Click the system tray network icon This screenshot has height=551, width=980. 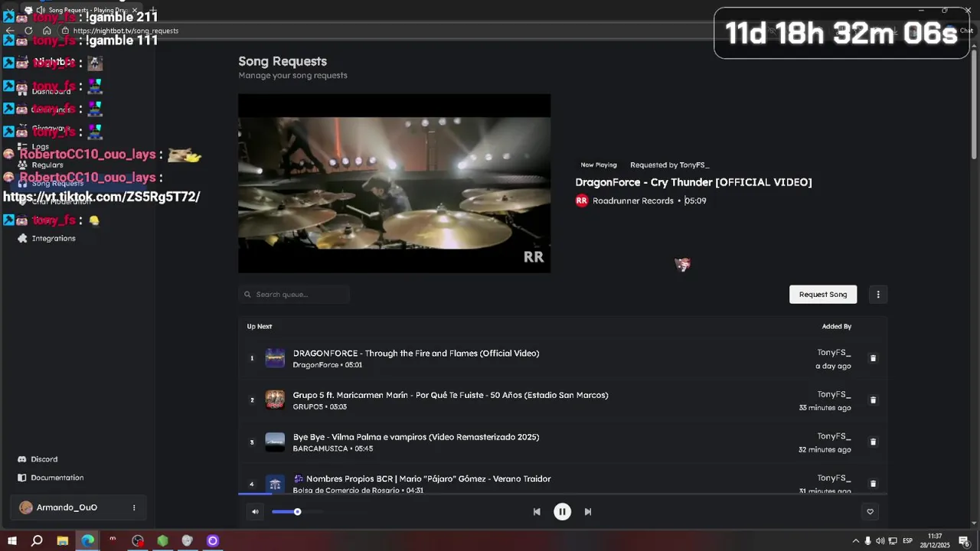click(x=893, y=541)
